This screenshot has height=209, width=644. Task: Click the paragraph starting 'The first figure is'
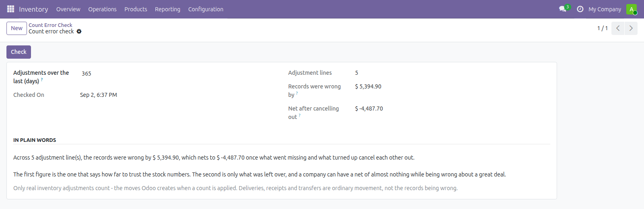260,174
